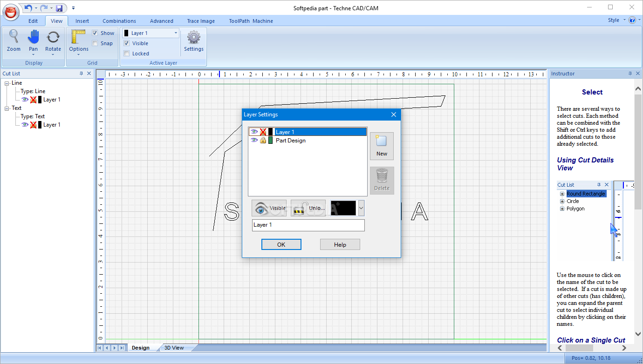Toggle the grid Show checkbox
The width and height of the screenshot is (643, 364).
[95, 33]
